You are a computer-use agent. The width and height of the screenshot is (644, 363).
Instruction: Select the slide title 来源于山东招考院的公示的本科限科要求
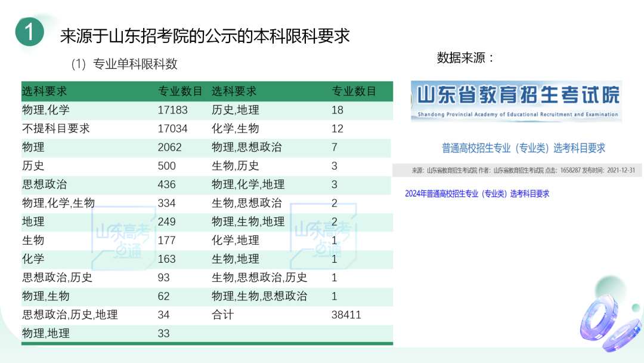205,36
